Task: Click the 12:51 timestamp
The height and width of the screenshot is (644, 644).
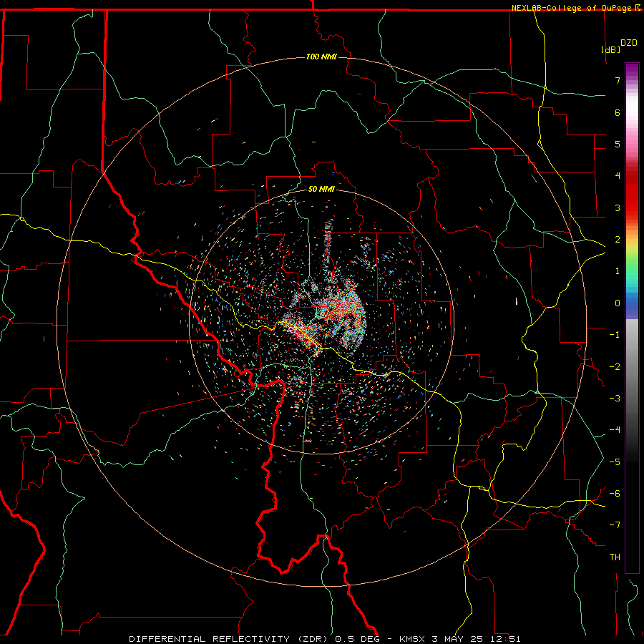Action: coord(507,639)
